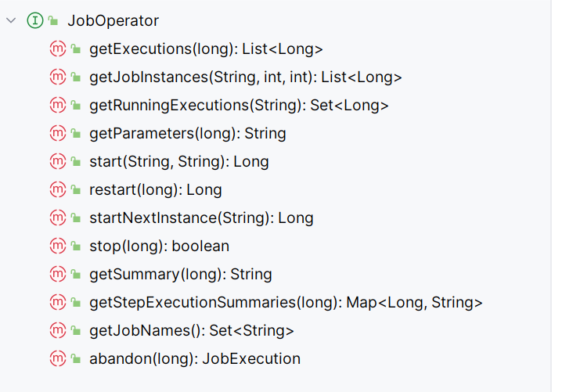Select the JobOperator interface label
This screenshot has width=562, height=392.
(x=113, y=20)
